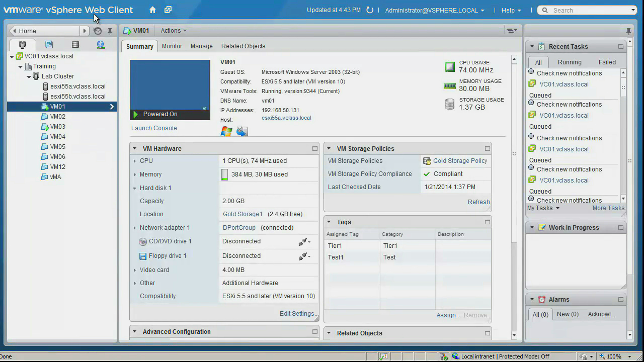Screen dimensions: 644x362
Task: Expand the Memory hardware row
Action: [135, 174]
